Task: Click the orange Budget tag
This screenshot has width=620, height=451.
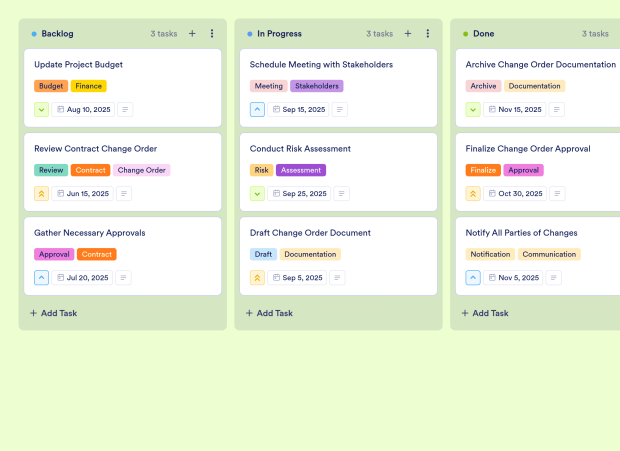Action: [x=51, y=86]
